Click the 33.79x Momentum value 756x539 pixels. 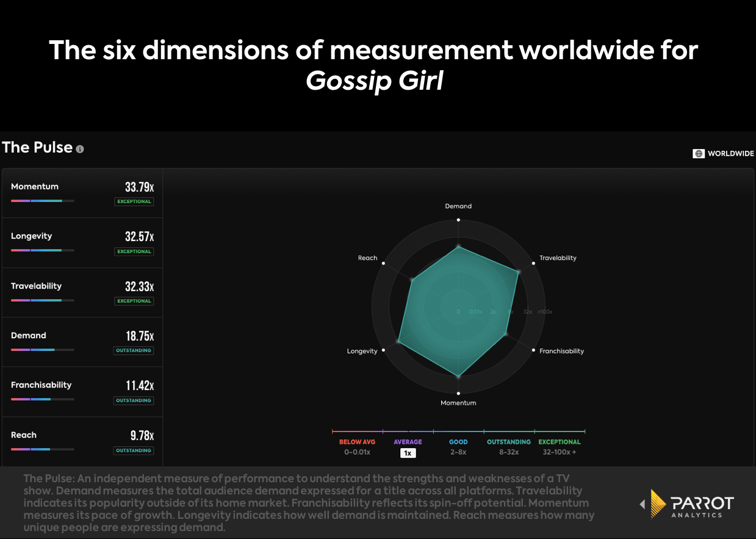[x=139, y=187]
